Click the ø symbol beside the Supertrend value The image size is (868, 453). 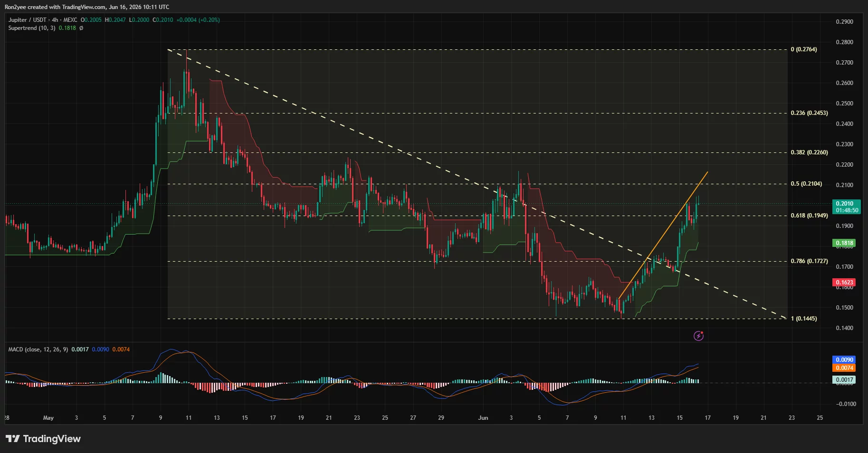coord(81,28)
